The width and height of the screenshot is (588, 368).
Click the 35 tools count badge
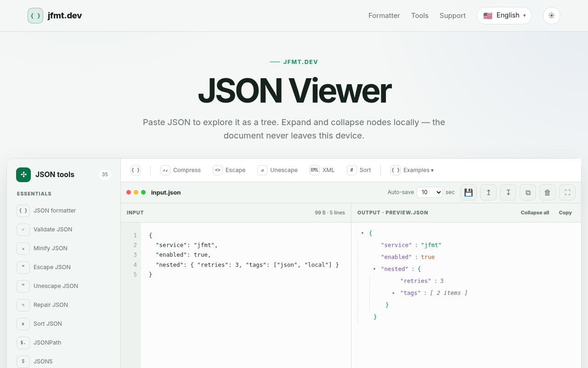pyautogui.click(x=105, y=175)
